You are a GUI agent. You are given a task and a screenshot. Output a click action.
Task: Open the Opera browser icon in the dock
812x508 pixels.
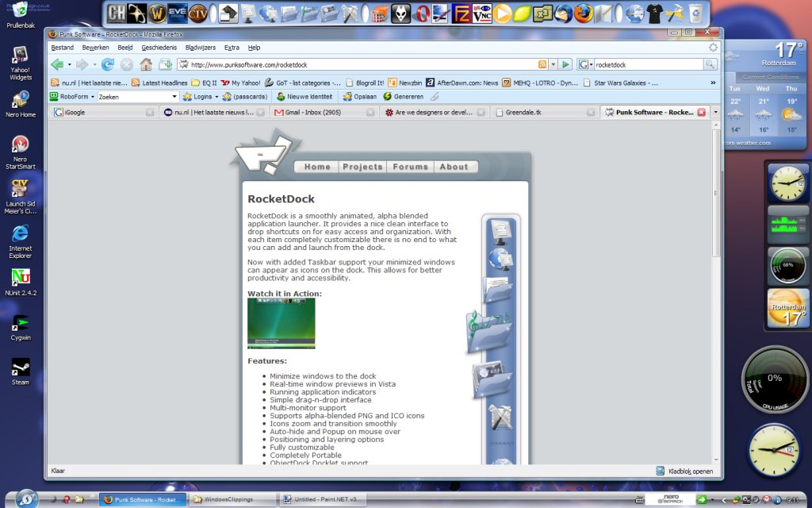tap(421, 13)
